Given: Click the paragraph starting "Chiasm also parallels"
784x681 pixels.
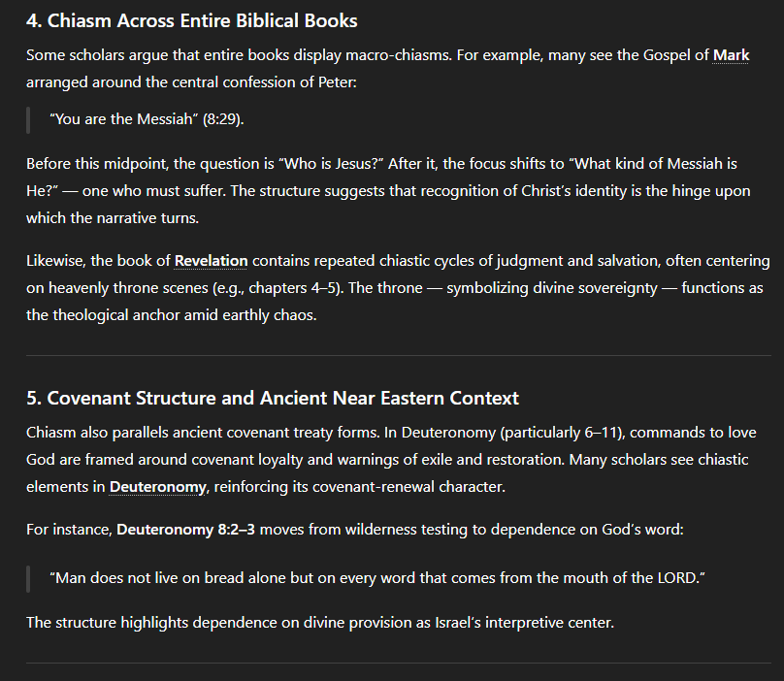Looking at the screenshot, I should coord(388,459).
